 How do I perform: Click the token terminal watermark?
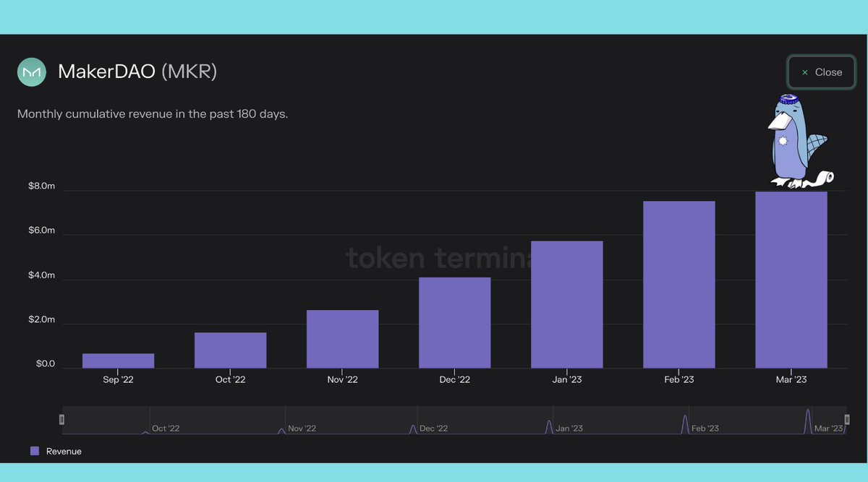click(x=434, y=258)
